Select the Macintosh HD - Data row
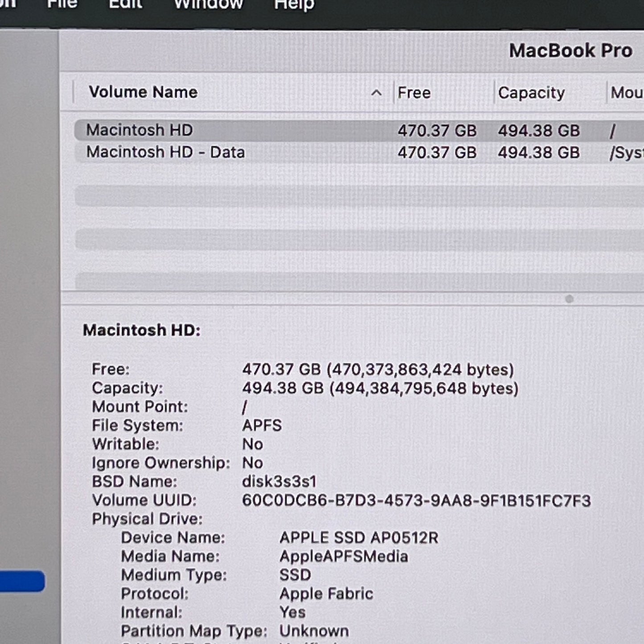The image size is (644, 644). (165, 152)
